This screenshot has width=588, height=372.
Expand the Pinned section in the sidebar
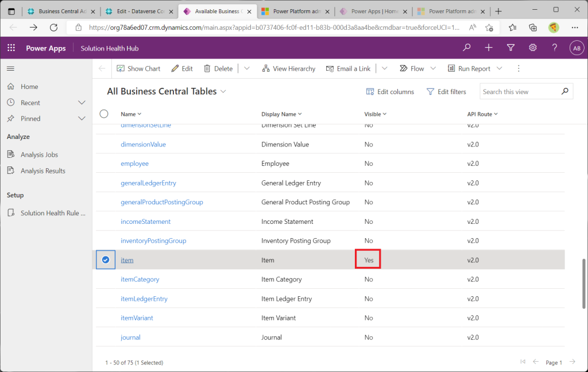tap(82, 118)
